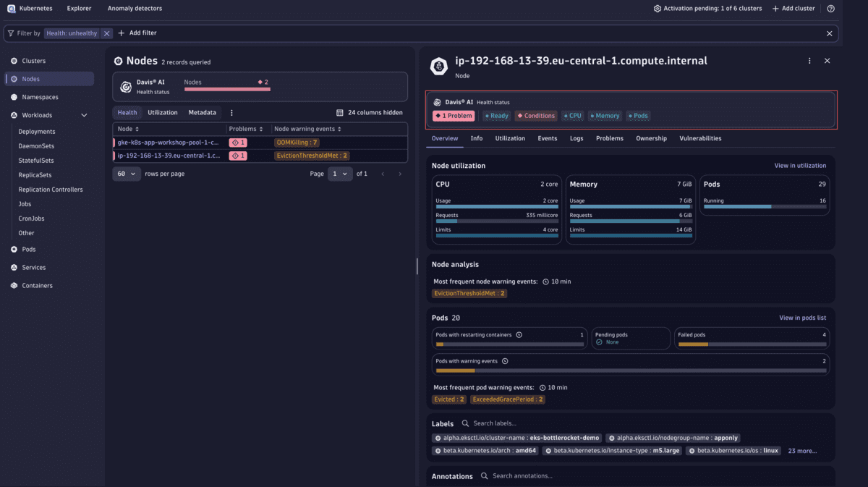Click the Labels search magnifier icon
Image resolution: width=868 pixels, height=487 pixels.
pos(466,423)
